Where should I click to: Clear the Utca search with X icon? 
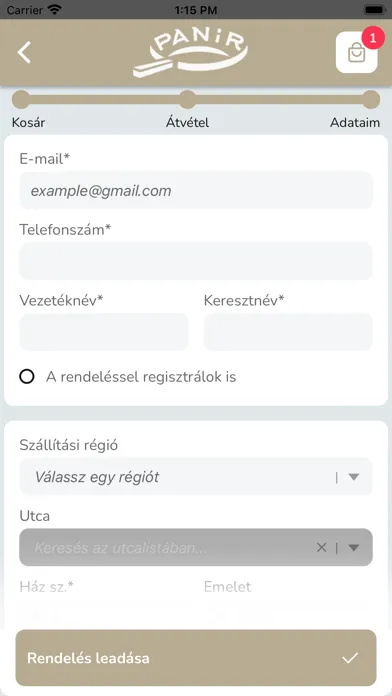pos(321,548)
